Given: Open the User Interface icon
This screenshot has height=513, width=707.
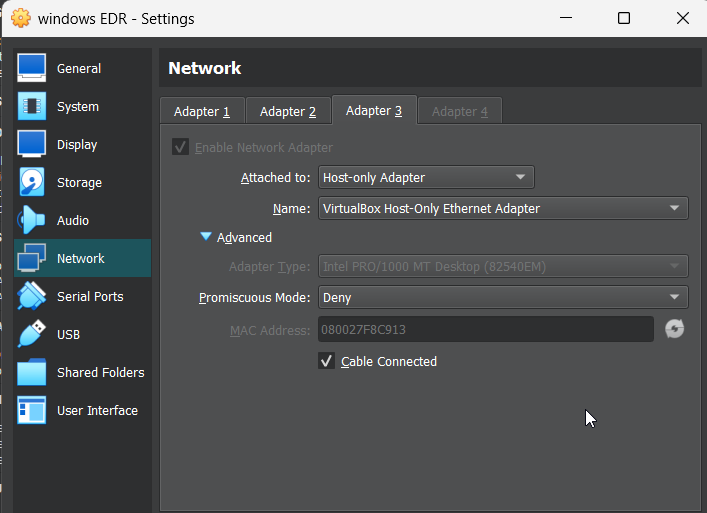Looking at the screenshot, I should (32, 410).
